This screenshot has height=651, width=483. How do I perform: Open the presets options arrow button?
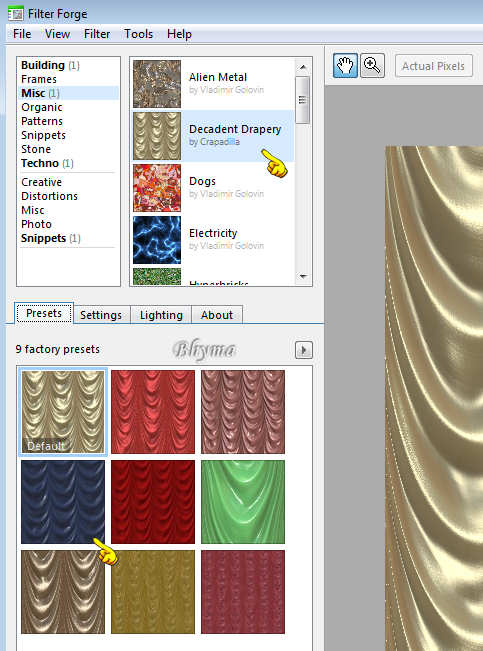tap(304, 350)
